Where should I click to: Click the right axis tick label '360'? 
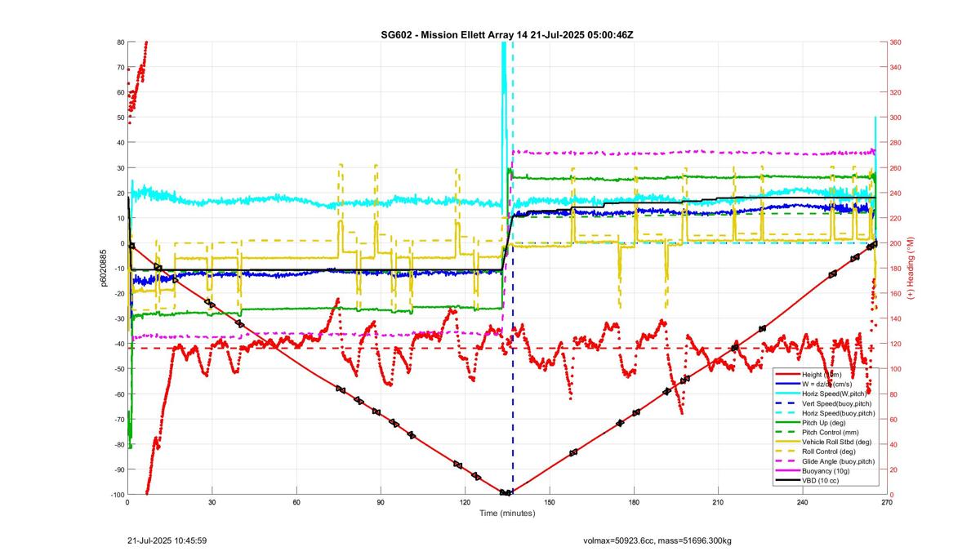896,42
